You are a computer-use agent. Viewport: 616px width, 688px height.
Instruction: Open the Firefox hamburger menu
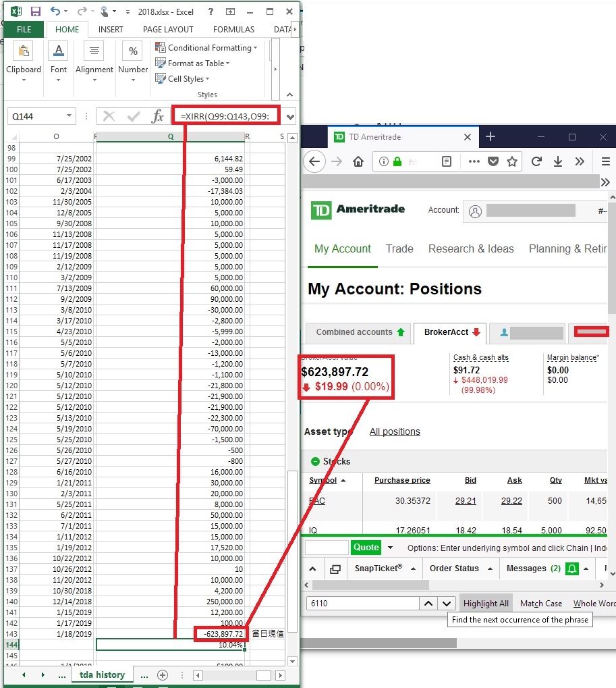tap(605, 161)
